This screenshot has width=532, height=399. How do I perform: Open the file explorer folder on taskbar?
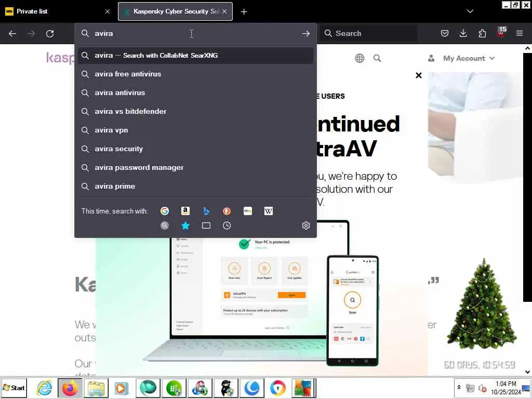pos(96,388)
